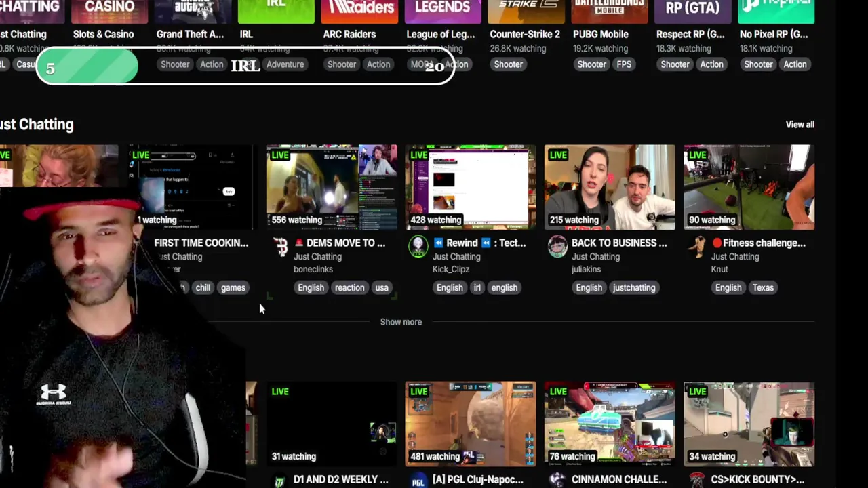
Task: Select Shooter tag under Counter-Strike 2
Action: tap(508, 64)
